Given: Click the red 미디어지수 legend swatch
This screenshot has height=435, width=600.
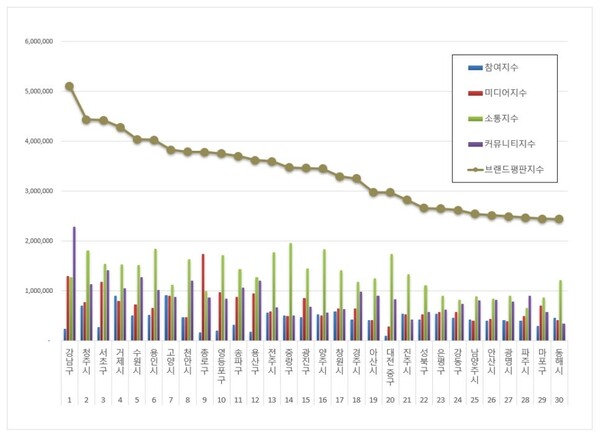Looking at the screenshot, I should tap(475, 93).
